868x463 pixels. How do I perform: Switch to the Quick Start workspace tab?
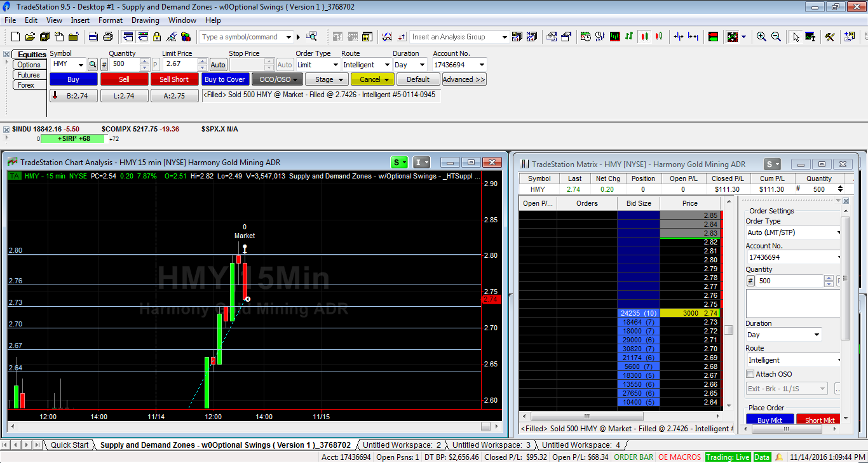tap(70, 445)
